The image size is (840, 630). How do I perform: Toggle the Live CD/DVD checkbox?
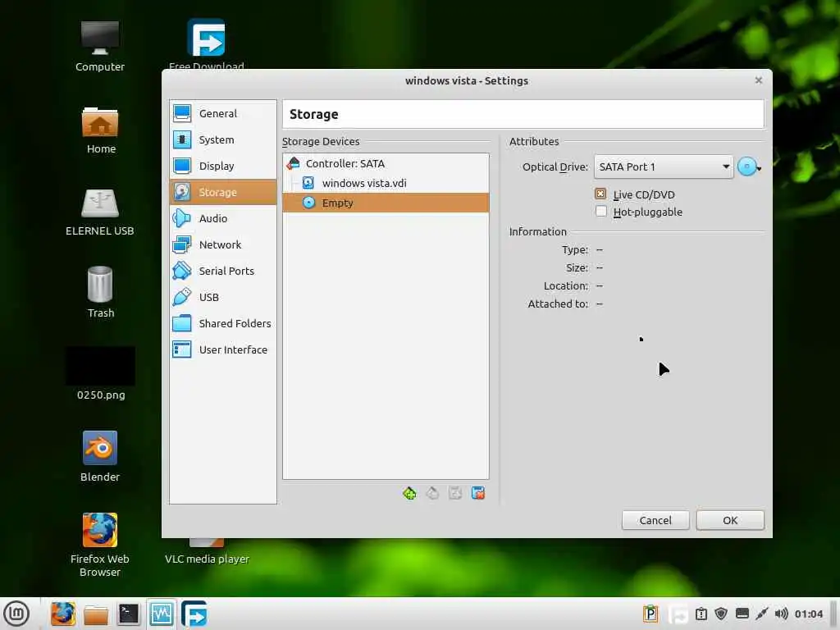[x=600, y=194]
